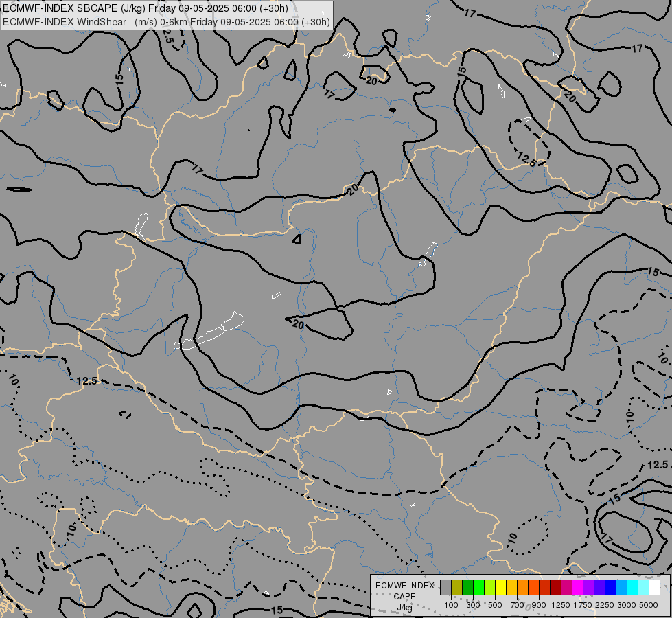The width and height of the screenshot is (672, 618).
Task: Click the olive legend color swatch
Action: [457, 587]
